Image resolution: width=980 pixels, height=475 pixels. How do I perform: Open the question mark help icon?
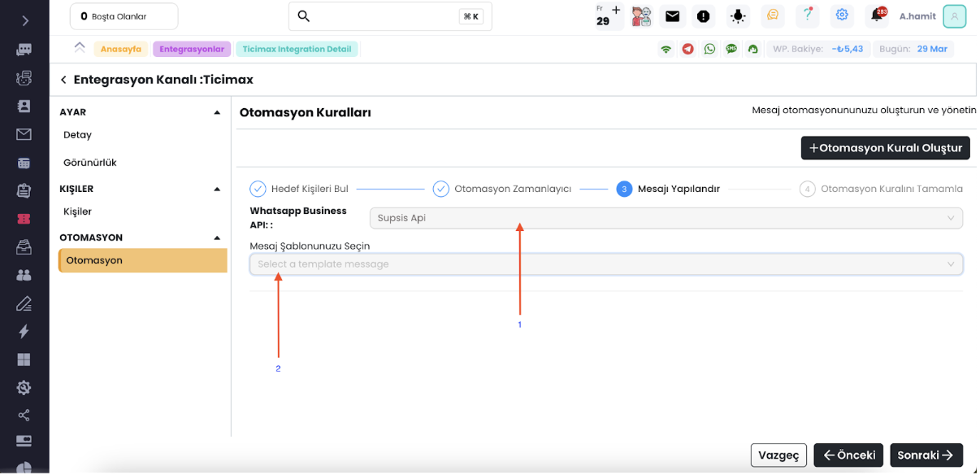tap(808, 15)
